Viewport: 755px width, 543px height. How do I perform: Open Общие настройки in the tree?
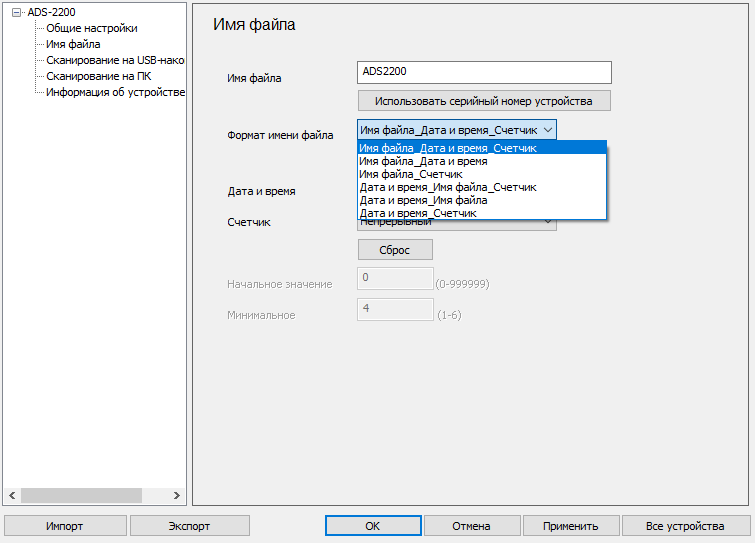(91, 28)
